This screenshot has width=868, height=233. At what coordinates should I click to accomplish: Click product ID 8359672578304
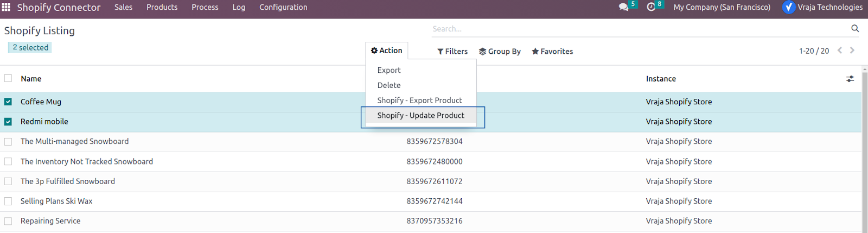(435, 141)
